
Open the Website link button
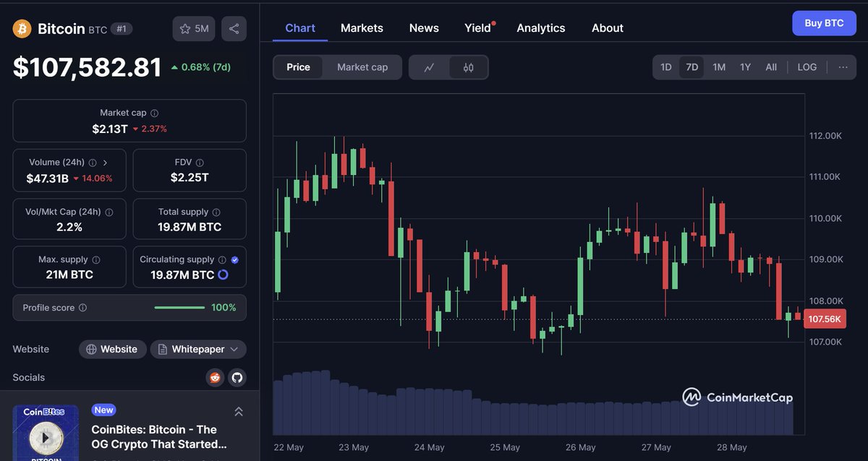pyautogui.click(x=113, y=349)
